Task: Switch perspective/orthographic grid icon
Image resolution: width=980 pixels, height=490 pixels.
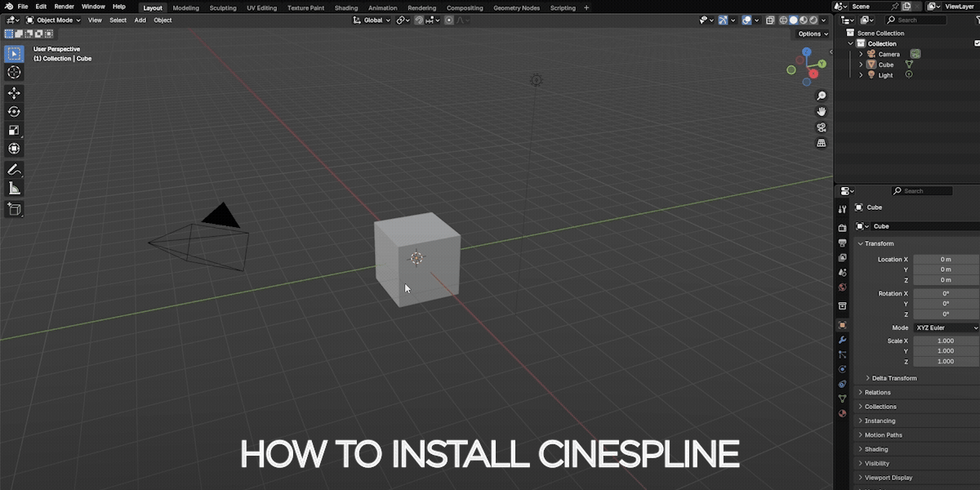Action: coord(822,143)
